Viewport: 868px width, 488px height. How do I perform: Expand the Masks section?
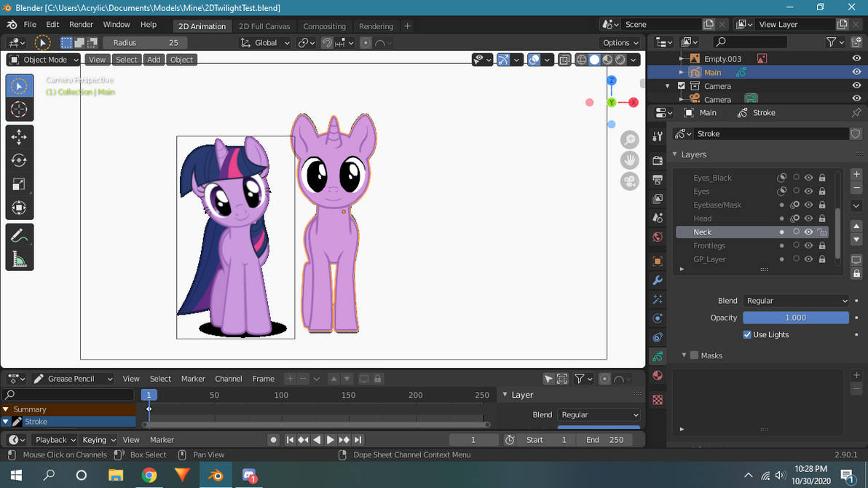point(684,355)
